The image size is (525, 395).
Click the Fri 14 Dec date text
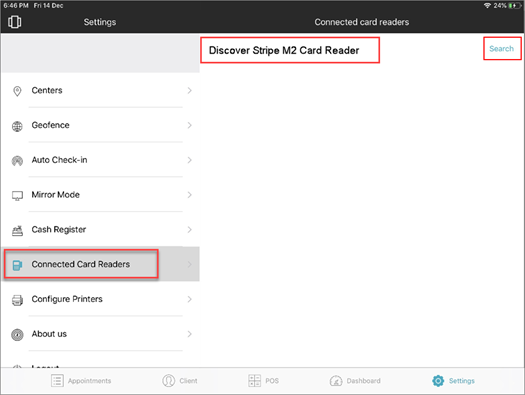(48, 6)
